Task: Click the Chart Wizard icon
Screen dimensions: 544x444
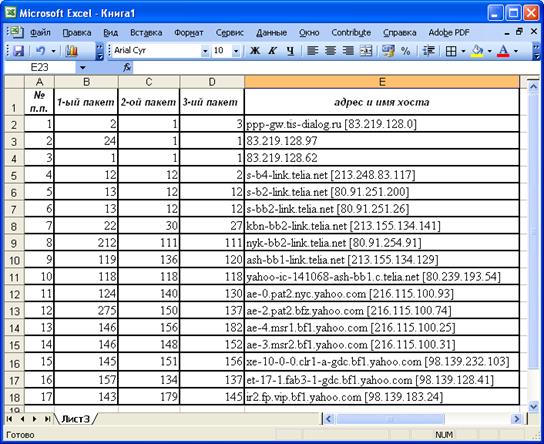Action: click(71, 51)
